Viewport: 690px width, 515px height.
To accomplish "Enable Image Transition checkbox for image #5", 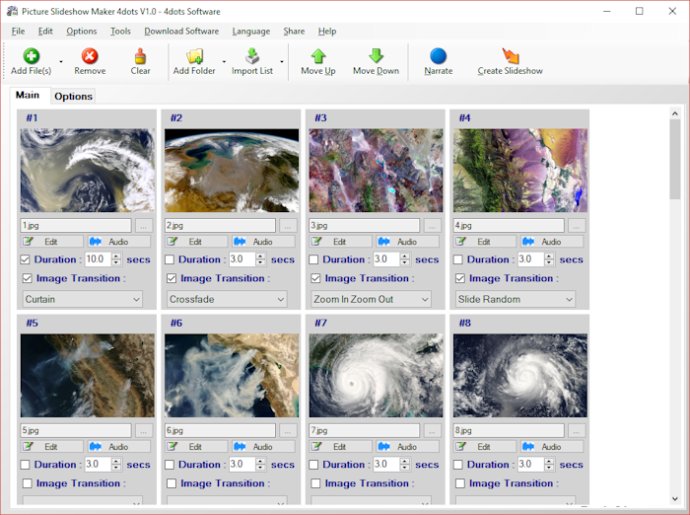I will pos(27,483).
